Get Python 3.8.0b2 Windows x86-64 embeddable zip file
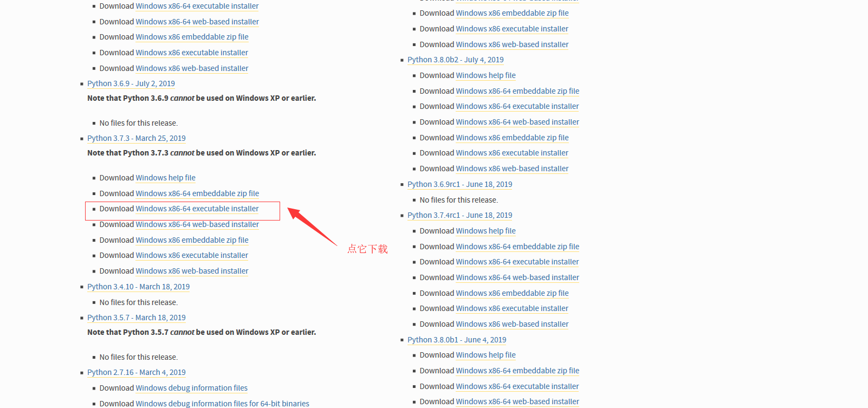Image resolution: width=868 pixels, height=408 pixels. (517, 91)
